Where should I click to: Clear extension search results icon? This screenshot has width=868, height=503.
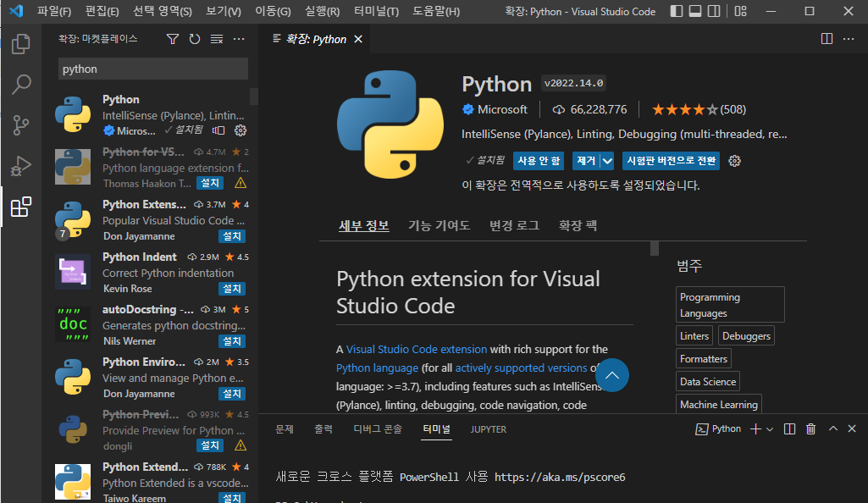coord(217,39)
